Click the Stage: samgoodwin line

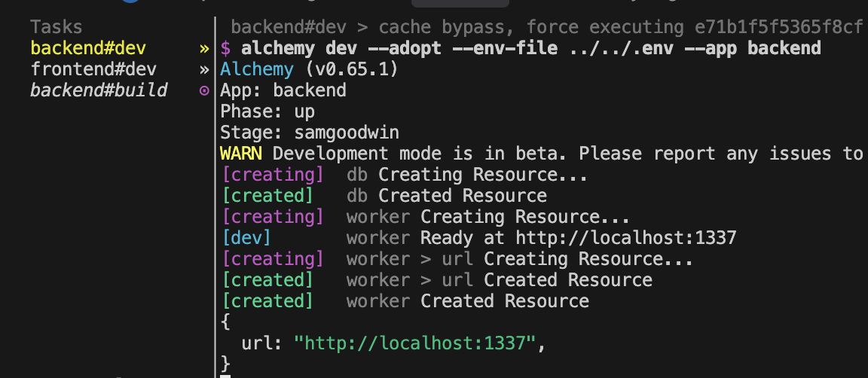point(309,133)
